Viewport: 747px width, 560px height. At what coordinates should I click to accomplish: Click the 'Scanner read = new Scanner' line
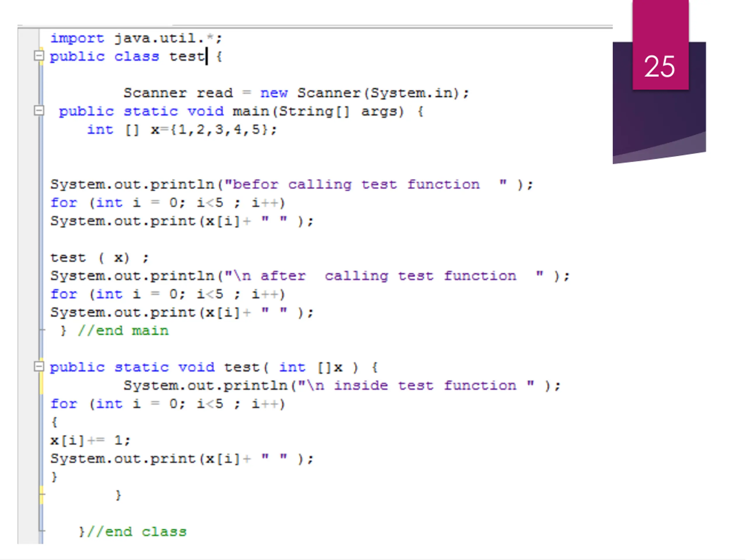296,93
